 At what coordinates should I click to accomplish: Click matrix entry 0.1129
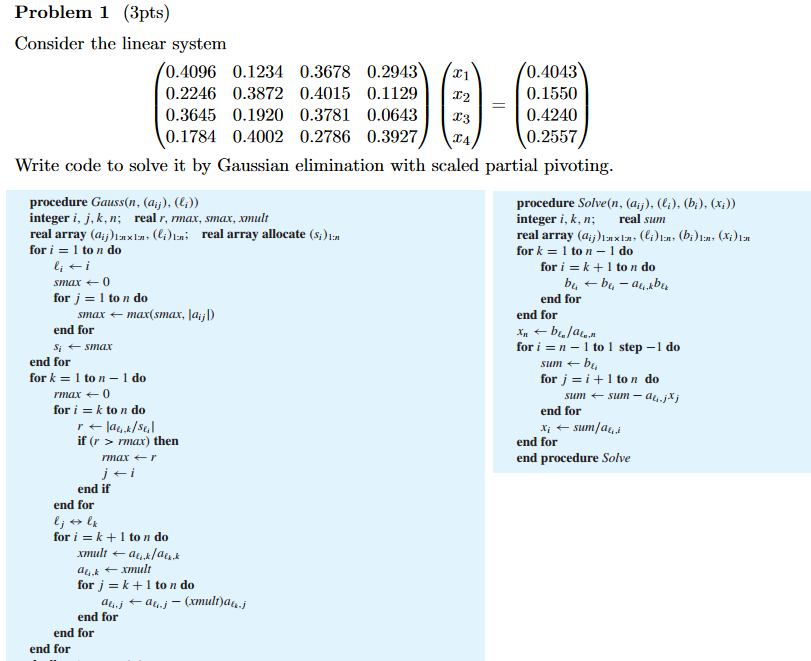click(x=392, y=93)
